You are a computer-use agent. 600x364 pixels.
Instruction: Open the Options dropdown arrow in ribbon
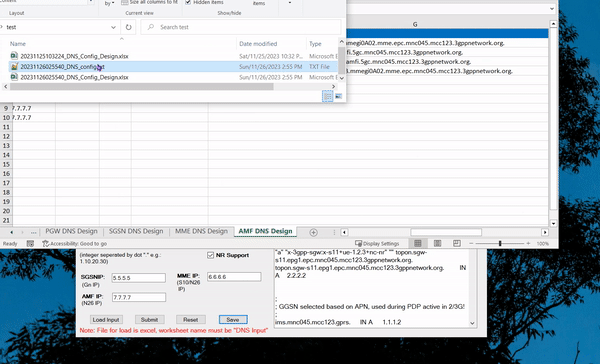point(290,3)
